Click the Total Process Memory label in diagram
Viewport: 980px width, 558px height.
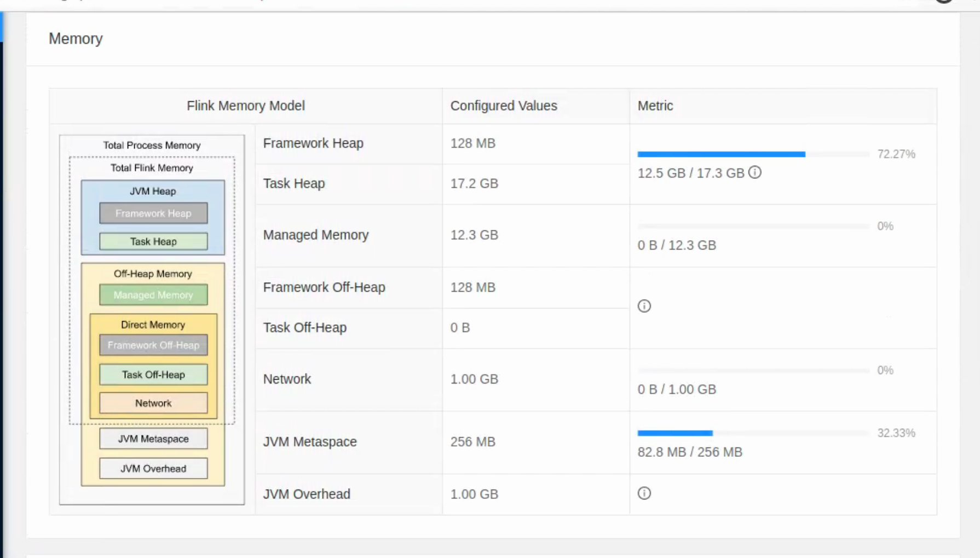click(152, 146)
